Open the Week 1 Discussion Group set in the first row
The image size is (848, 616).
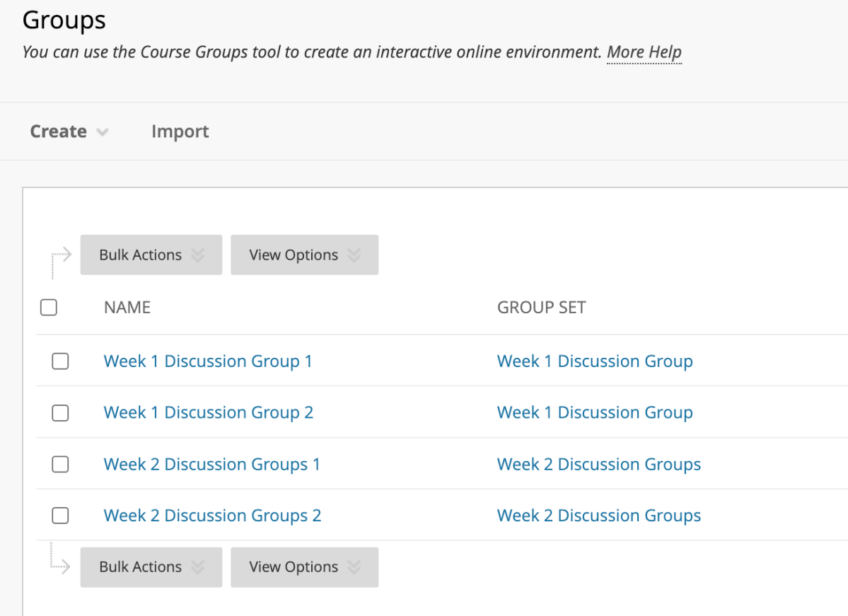(594, 361)
